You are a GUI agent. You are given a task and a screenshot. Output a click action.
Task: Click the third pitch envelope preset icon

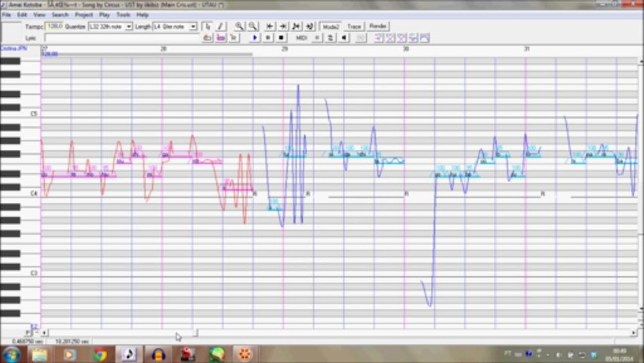pyautogui.click(x=402, y=38)
